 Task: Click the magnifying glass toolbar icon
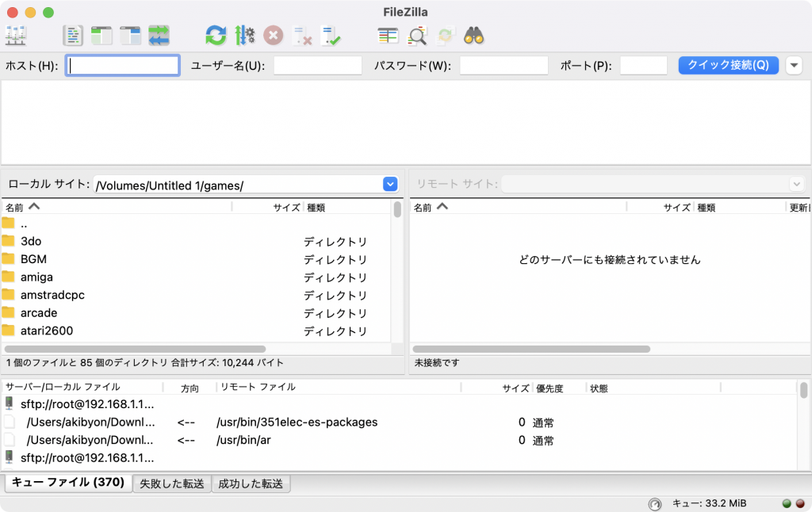point(417,36)
